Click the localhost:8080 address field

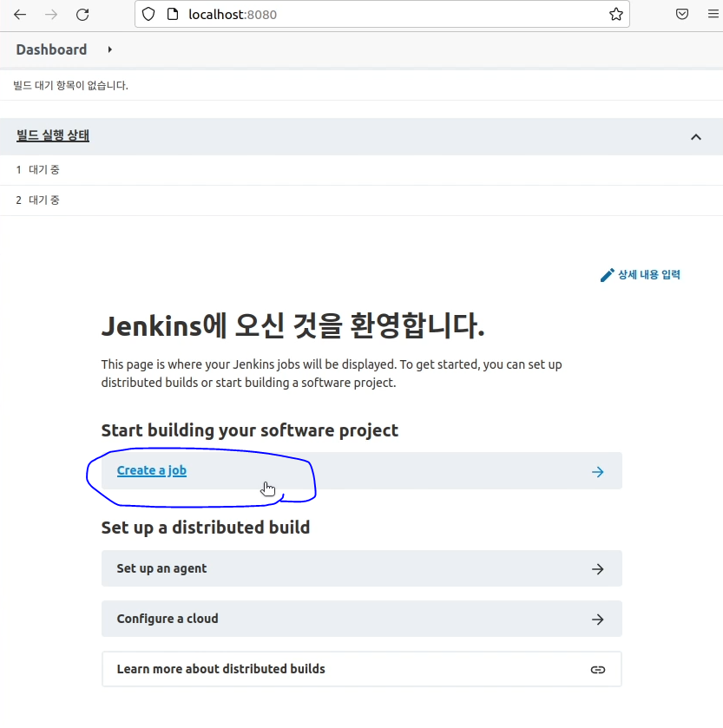pyautogui.click(x=382, y=15)
